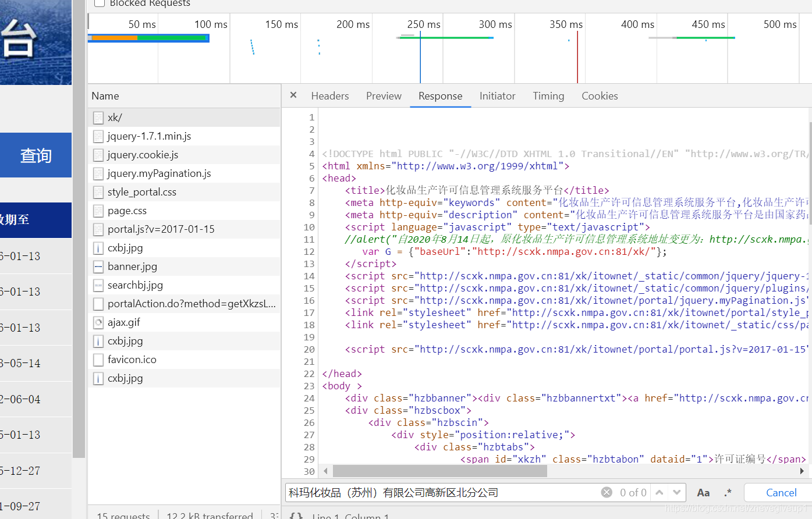
Task: Click the horizontal scrollbar right arrow
Action: [x=802, y=471]
